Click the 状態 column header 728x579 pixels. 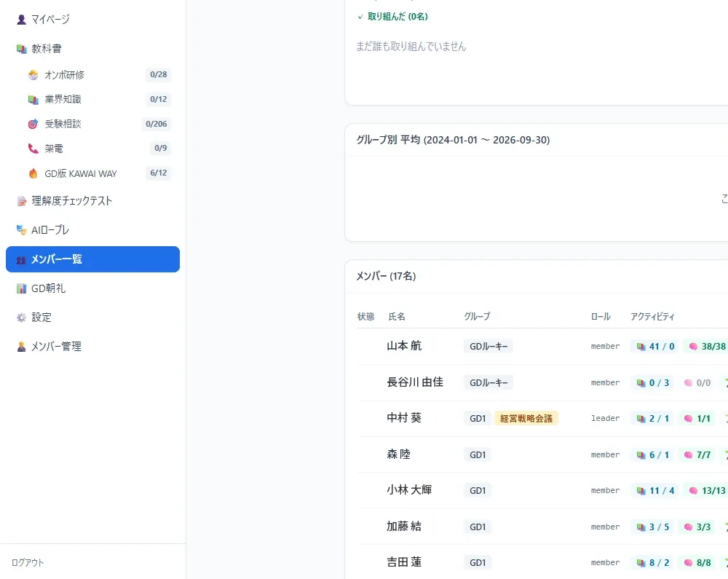click(366, 317)
